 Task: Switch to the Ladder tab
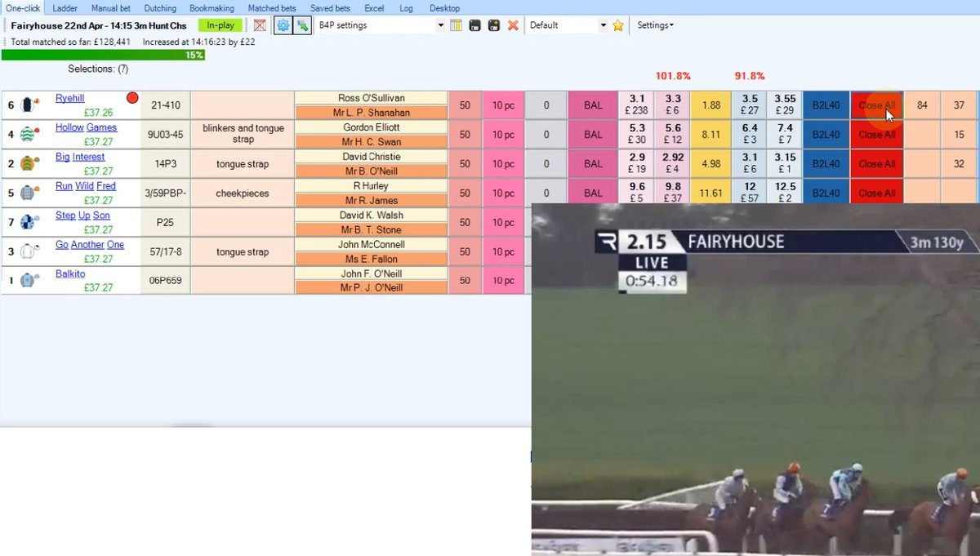click(65, 7)
